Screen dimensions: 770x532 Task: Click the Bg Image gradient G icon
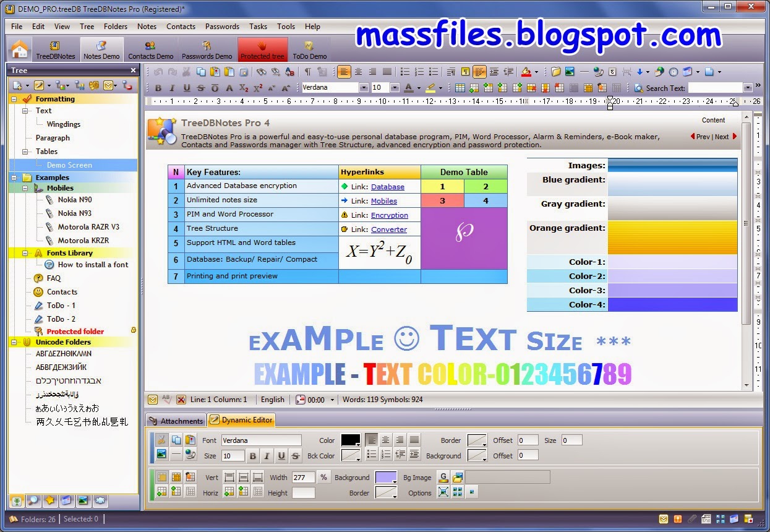click(443, 477)
